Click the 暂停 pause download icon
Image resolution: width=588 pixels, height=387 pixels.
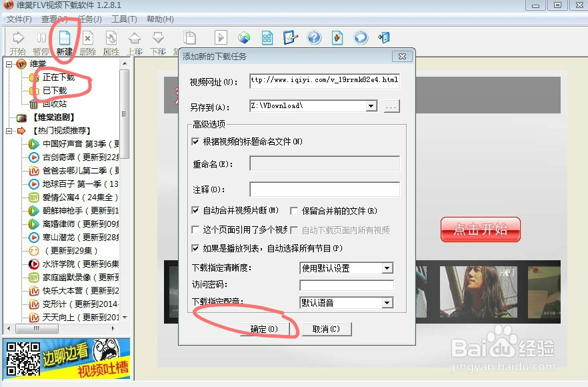[41, 37]
